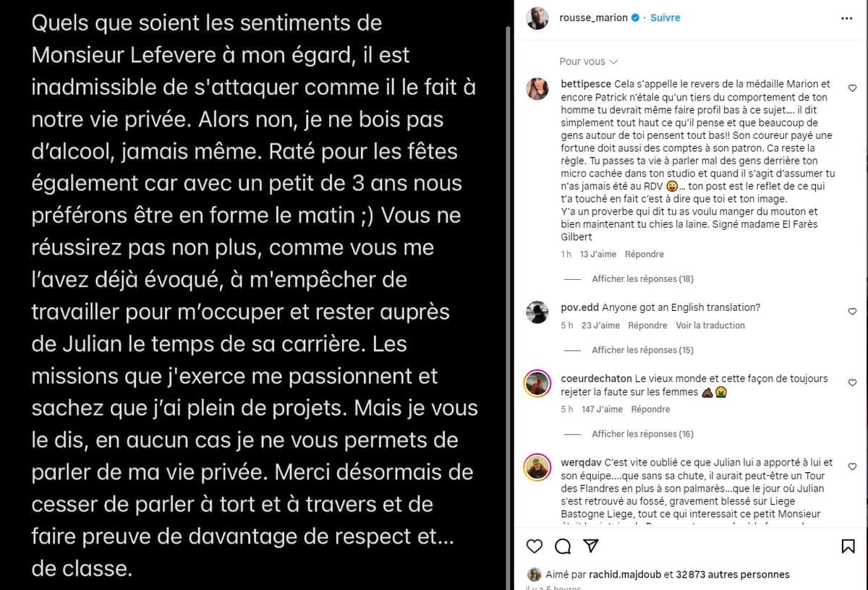Expand the 16 replies under coeurdechaton's comment

642,434
